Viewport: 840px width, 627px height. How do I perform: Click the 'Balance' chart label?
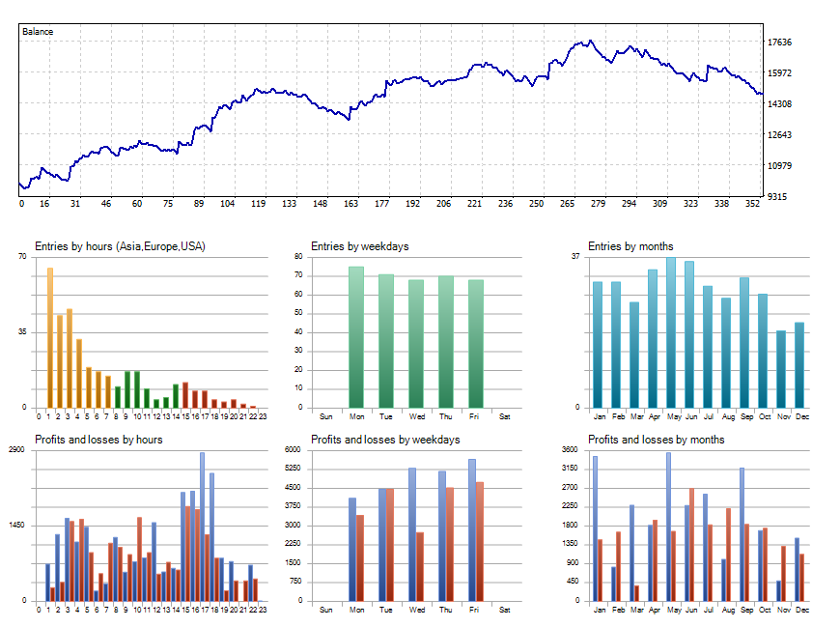pyautogui.click(x=38, y=32)
